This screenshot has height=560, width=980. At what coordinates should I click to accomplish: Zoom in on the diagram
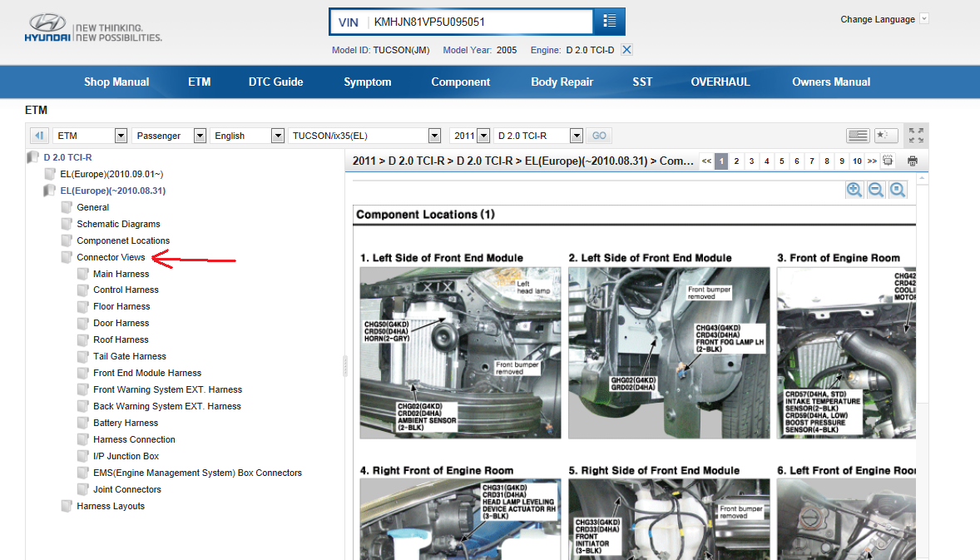(x=854, y=190)
